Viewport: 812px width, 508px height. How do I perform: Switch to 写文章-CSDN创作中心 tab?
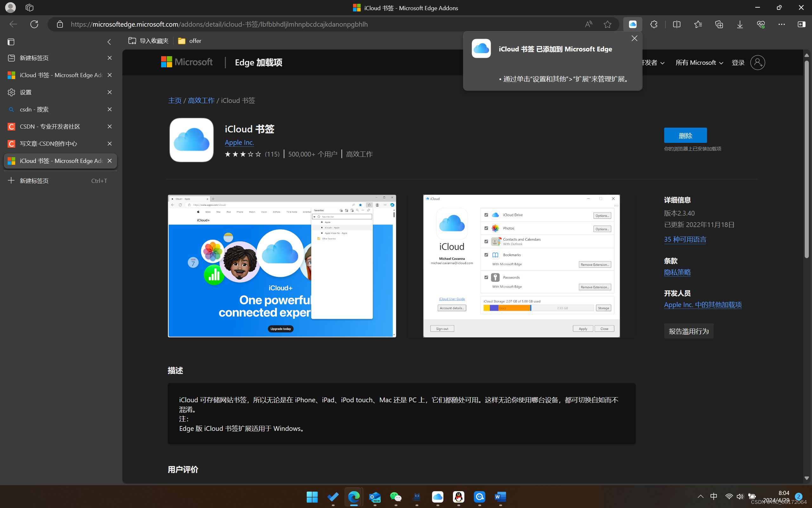60,144
